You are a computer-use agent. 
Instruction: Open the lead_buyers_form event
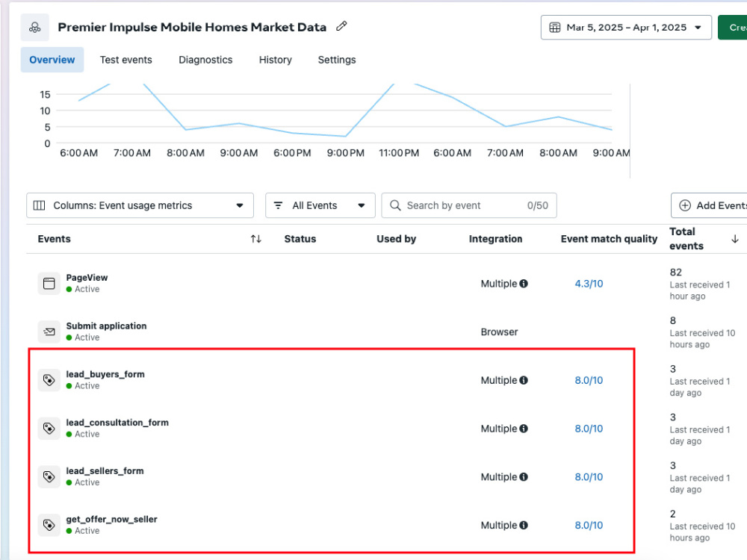tap(105, 374)
